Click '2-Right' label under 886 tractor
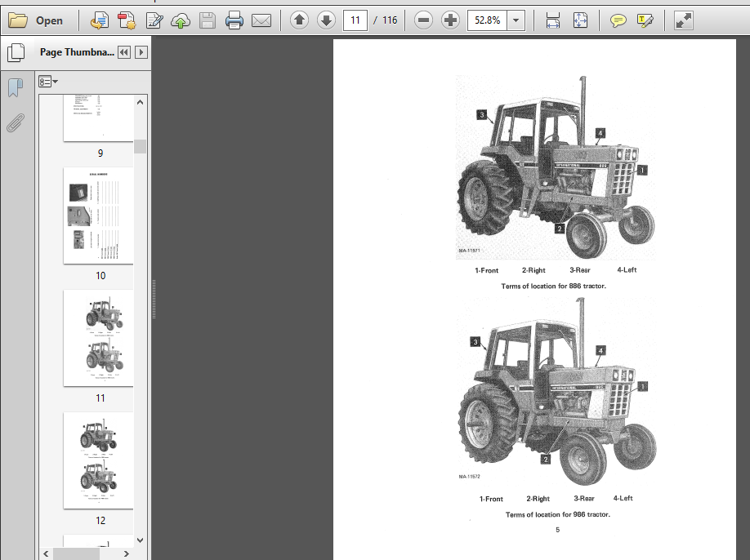 [x=533, y=270]
